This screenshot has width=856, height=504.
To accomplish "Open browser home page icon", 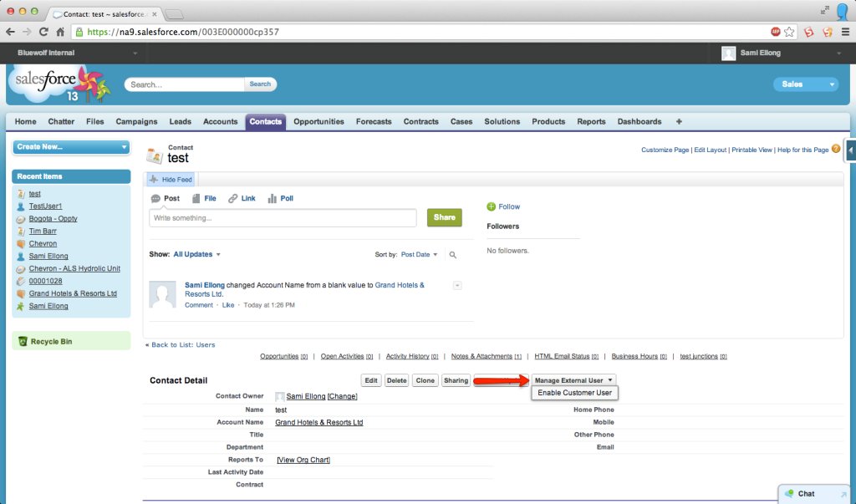I will click(x=60, y=32).
